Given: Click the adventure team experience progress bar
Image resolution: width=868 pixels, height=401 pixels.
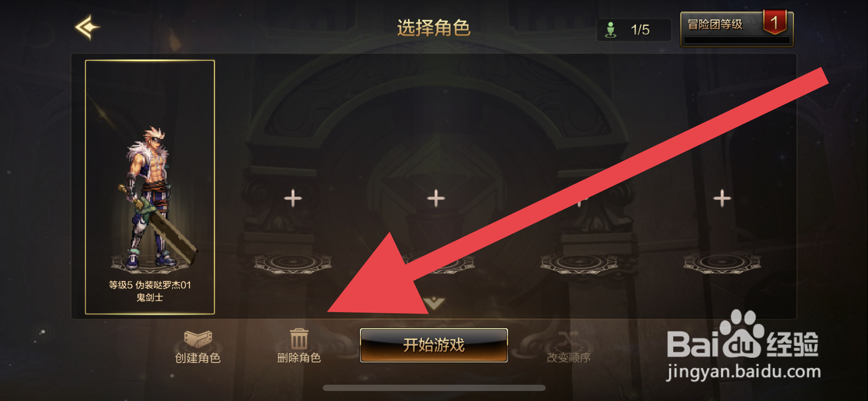Looking at the screenshot, I should (x=737, y=41).
